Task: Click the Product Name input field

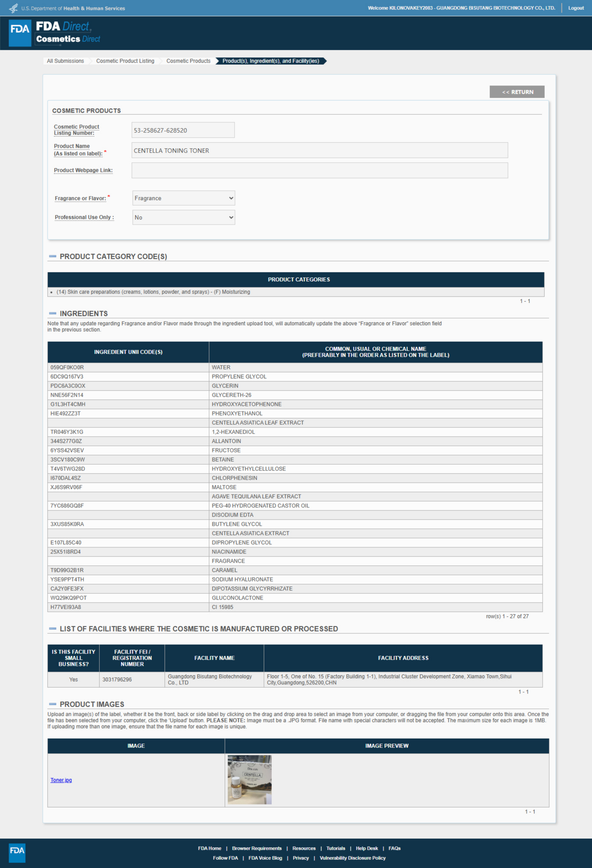Action: pos(319,151)
